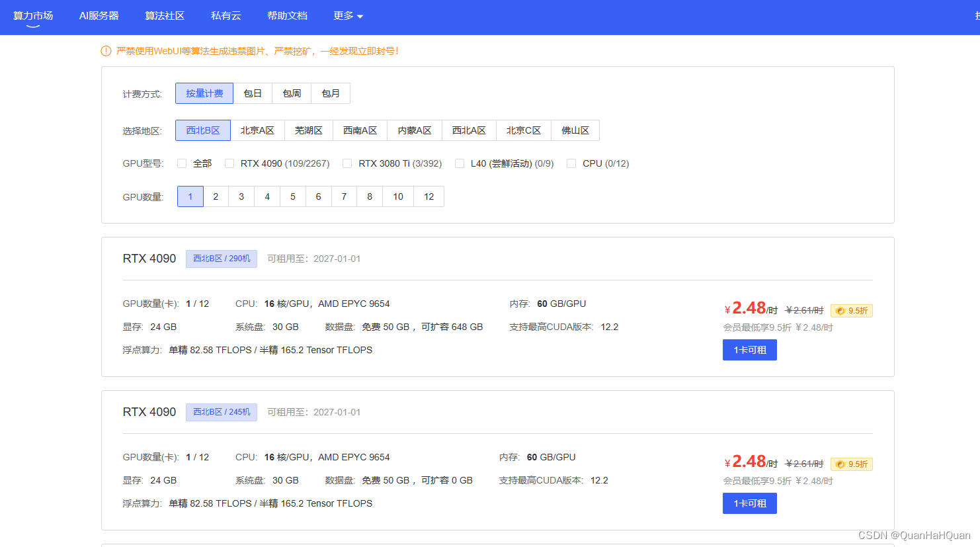Viewport: 980px width, 547px height.
Task: Choose the 佛山区 region
Action: tap(575, 130)
